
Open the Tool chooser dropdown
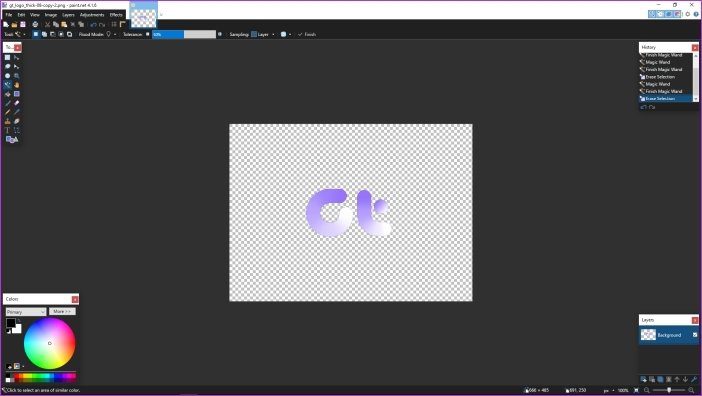point(20,34)
